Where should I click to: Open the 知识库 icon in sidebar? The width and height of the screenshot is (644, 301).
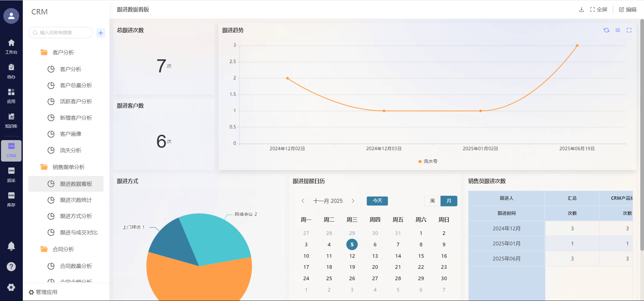pyautogui.click(x=11, y=120)
